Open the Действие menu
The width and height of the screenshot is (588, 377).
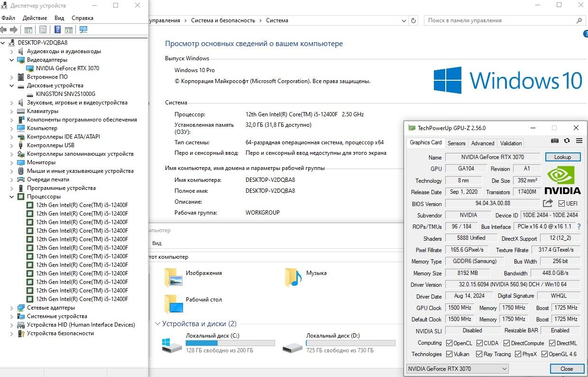click(35, 18)
